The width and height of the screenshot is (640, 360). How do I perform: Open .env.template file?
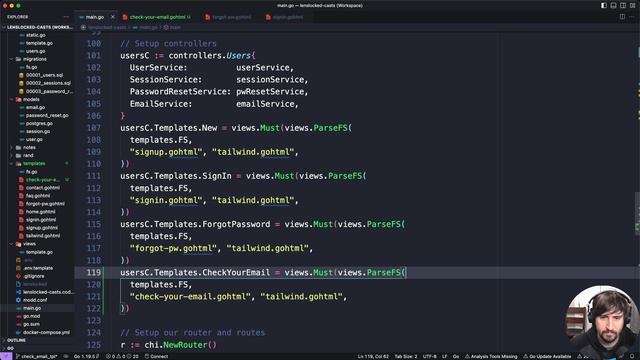click(x=38, y=268)
